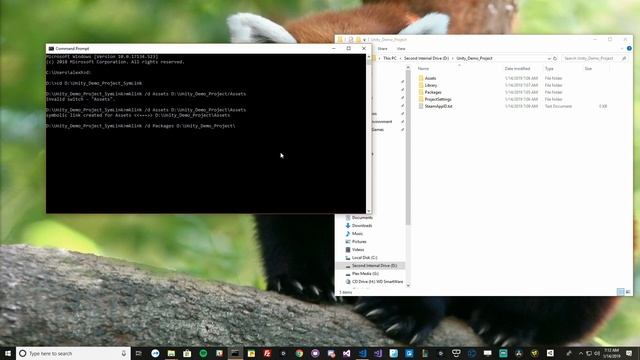Open purple Visual Studio from the taskbar
This screenshot has height=360, width=640.
point(378,353)
